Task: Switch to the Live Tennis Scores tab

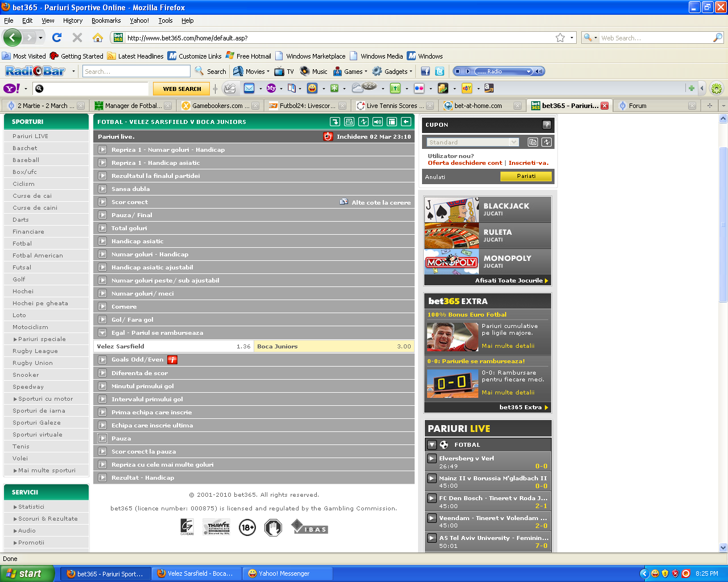Action: point(395,106)
